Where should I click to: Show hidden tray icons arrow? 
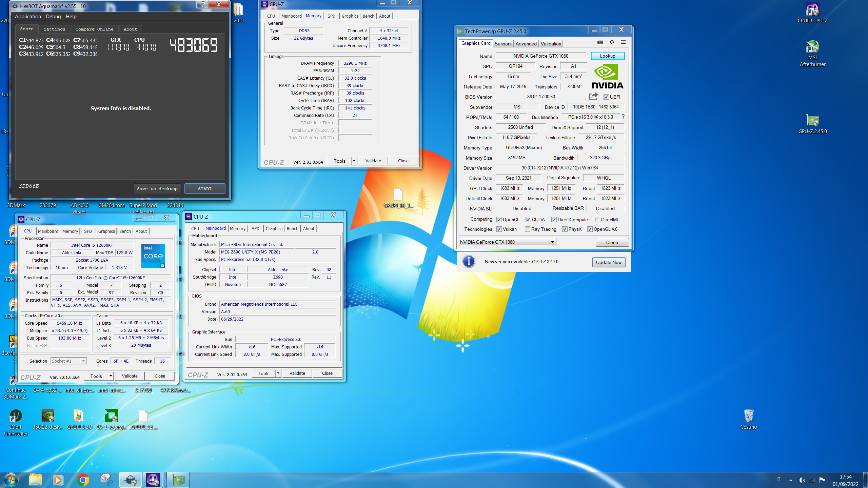791,480
